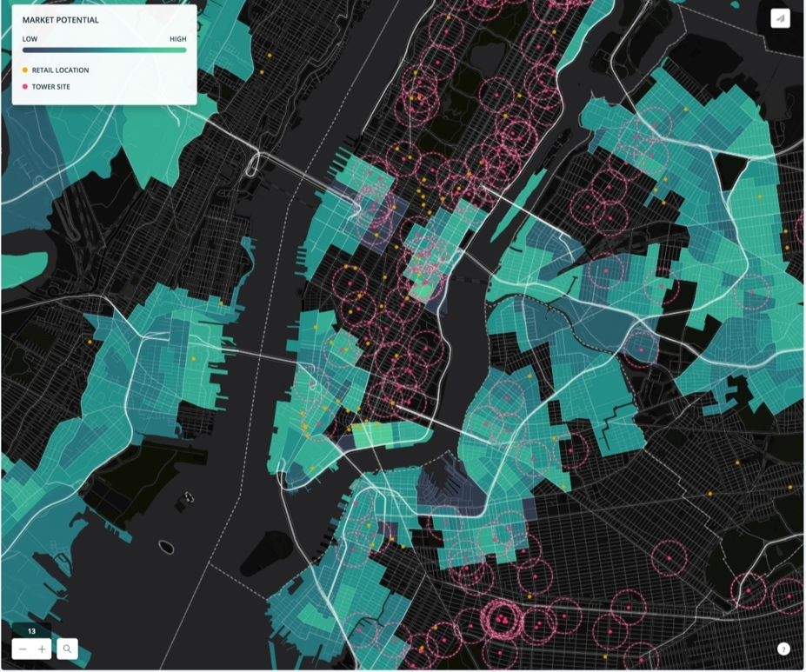
Task: Click the Market Potential legend title
Action: [61, 20]
